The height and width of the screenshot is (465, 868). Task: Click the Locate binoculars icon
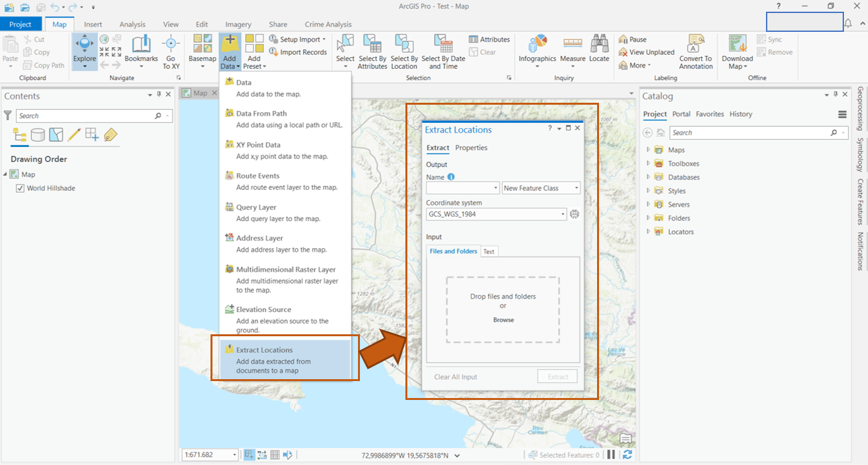point(599,49)
